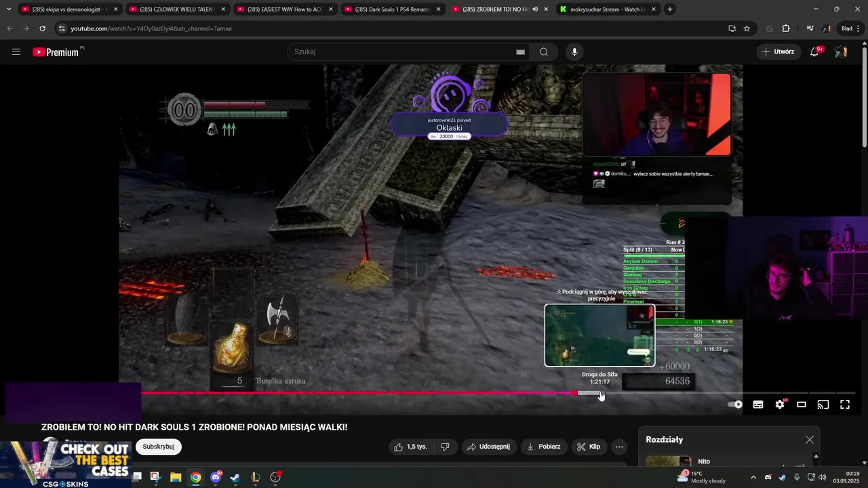Open the weather widget 15°C Mostly cloudy
This screenshot has width=868, height=488.
point(702,477)
